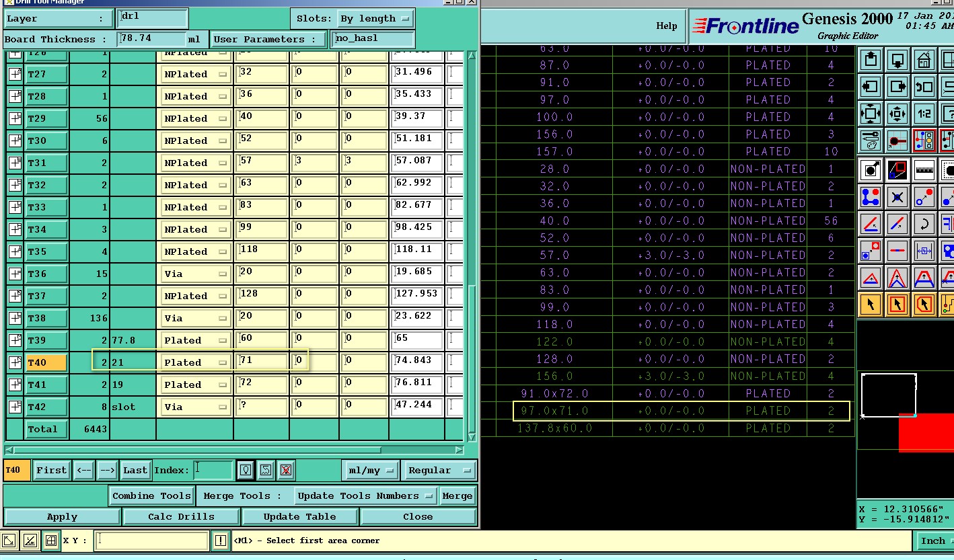Click the zoom-in contract arrows icon

897,113
